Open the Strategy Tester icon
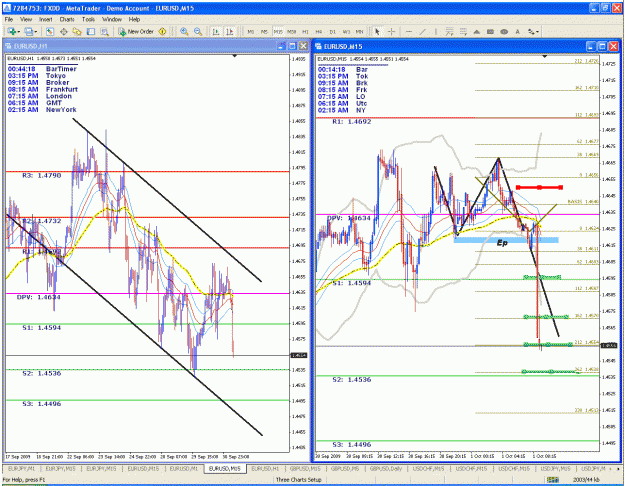This screenshot has height=486, width=625. (x=104, y=31)
